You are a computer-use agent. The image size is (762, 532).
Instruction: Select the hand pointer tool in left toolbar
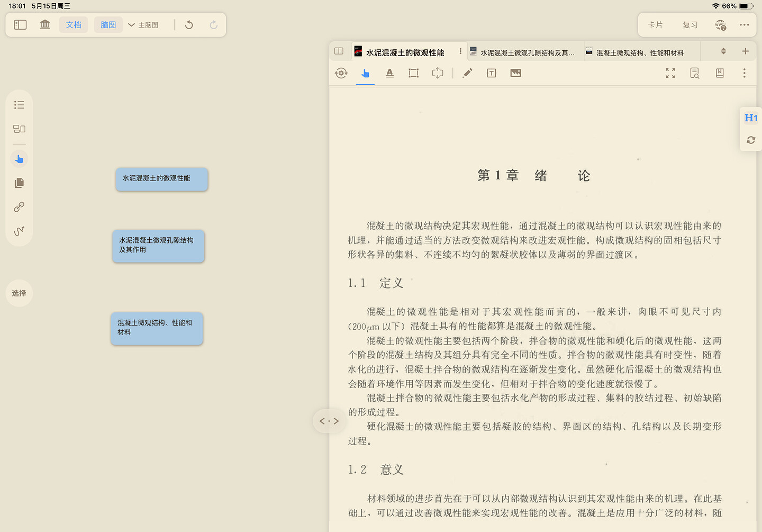(19, 159)
